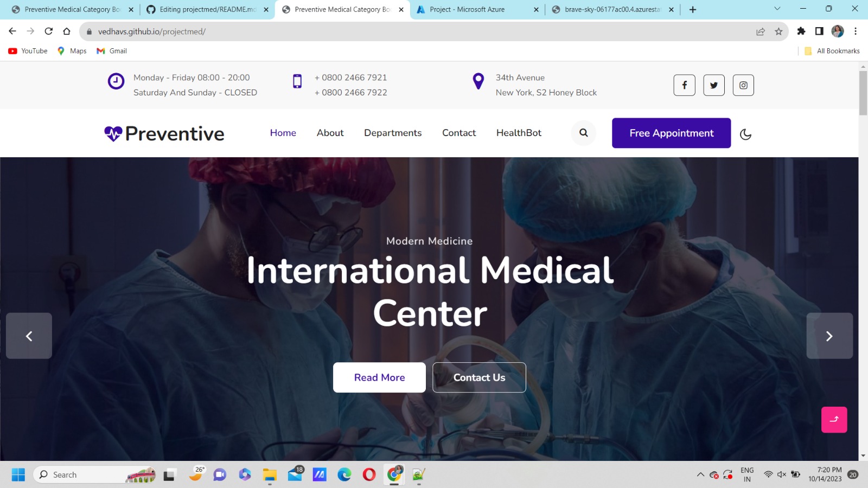This screenshot has width=868, height=488.
Task: Open the Departments navigation item
Action: click(393, 133)
